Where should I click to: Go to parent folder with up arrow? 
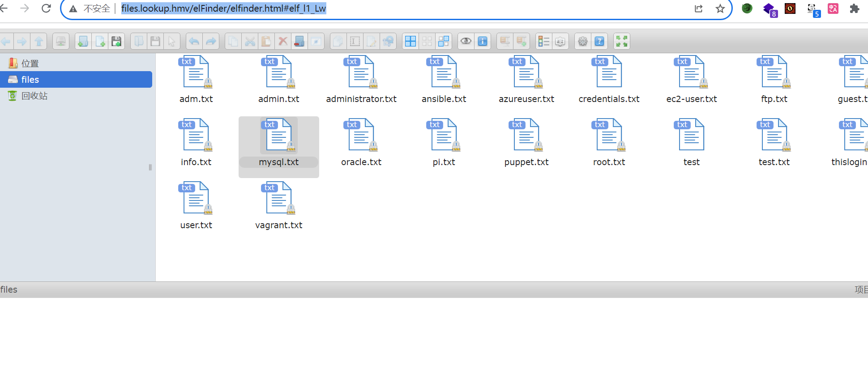(x=39, y=42)
